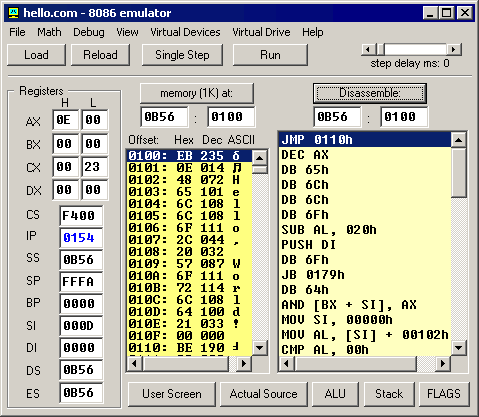Select memory row 0100: EB 235

coord(189,156)
